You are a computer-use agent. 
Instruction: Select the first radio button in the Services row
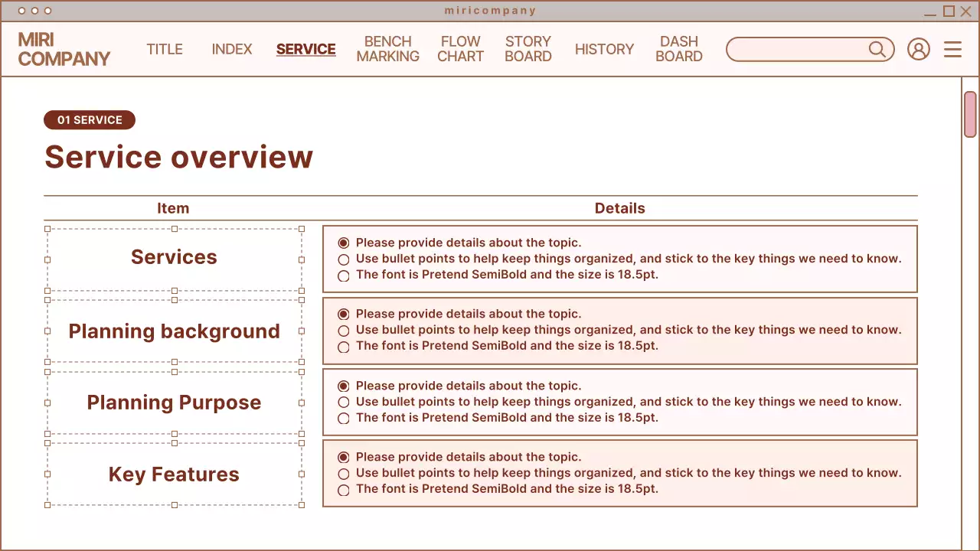[343, 243]
